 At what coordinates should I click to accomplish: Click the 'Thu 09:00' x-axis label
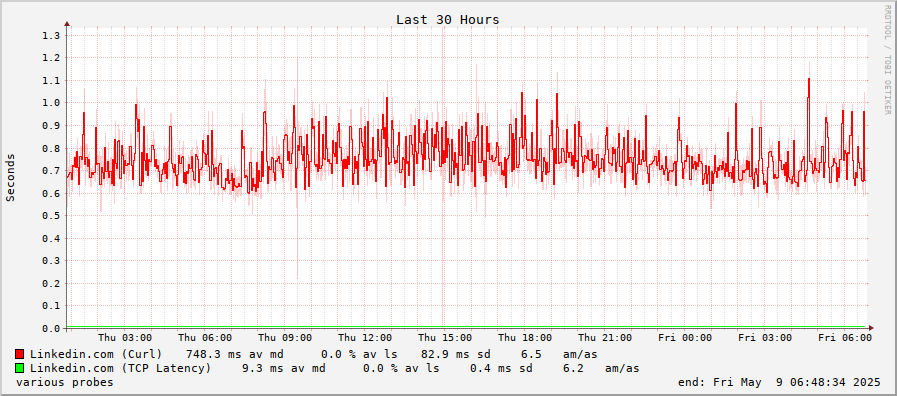pos(285,338)
